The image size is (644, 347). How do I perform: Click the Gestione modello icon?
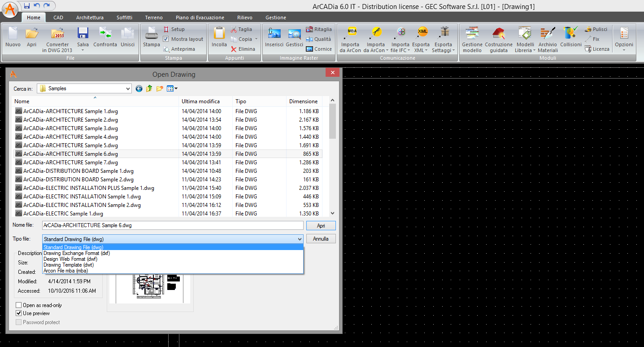(472, 34)
